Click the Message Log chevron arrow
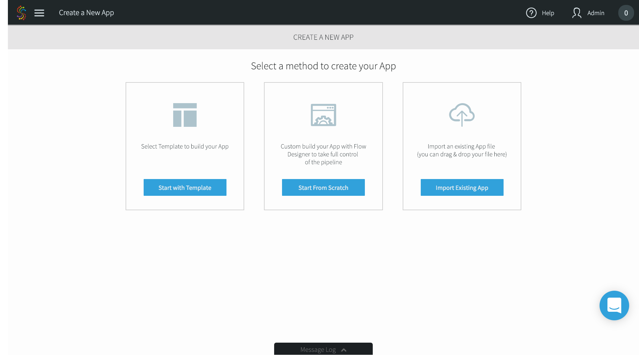This screenshot has height=364, width=639. tap(344, 350)
